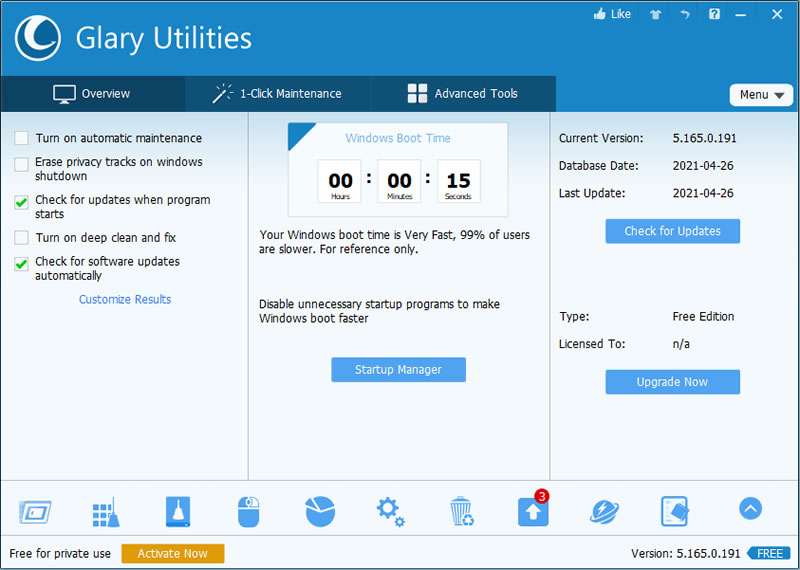Click the Startup Manager button
The image size is (800, 570).
[398, 369]
